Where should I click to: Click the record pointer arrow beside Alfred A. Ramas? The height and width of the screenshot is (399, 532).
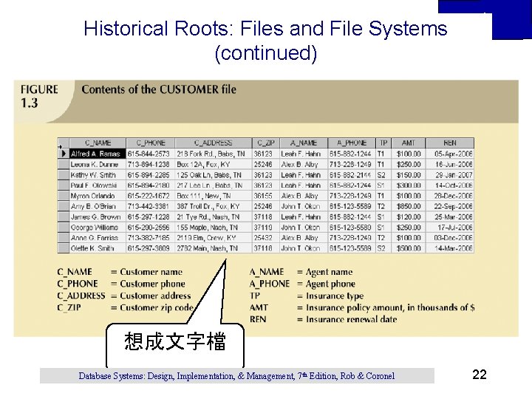[x=64, y=154]
